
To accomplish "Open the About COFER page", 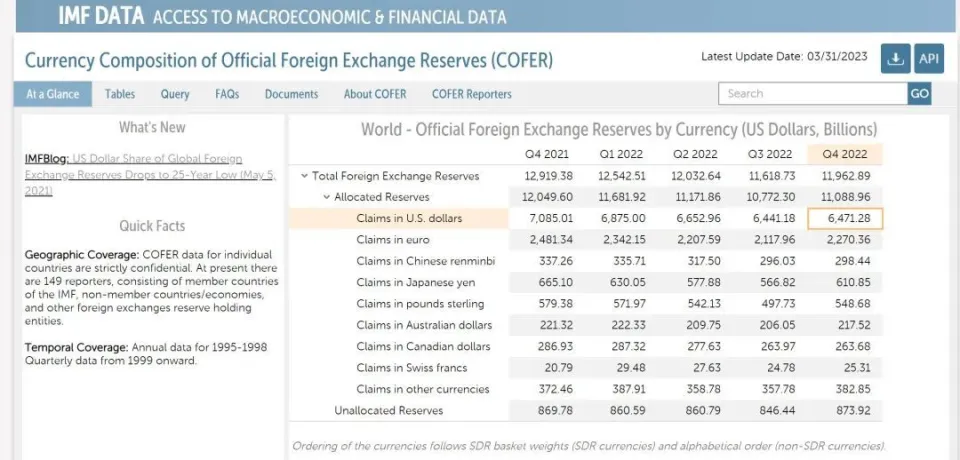I will pos(375,94).
